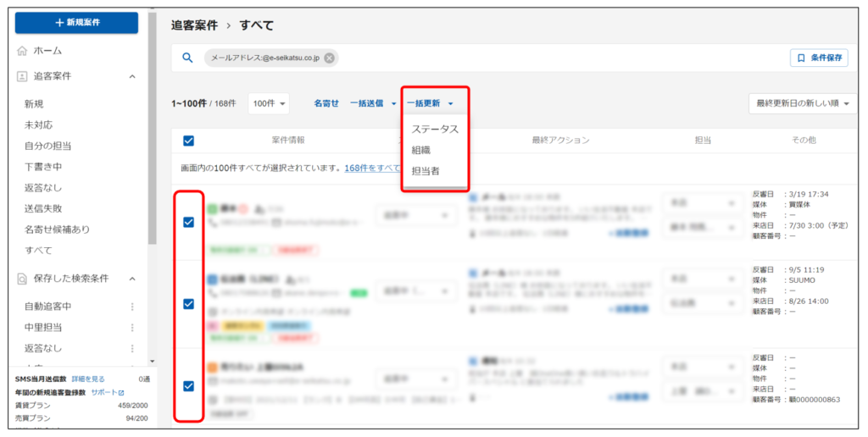Open the 一括送信 dropdown
This screenshot has width=868, height=437.
pyautogui.click(x=373, y=103)
